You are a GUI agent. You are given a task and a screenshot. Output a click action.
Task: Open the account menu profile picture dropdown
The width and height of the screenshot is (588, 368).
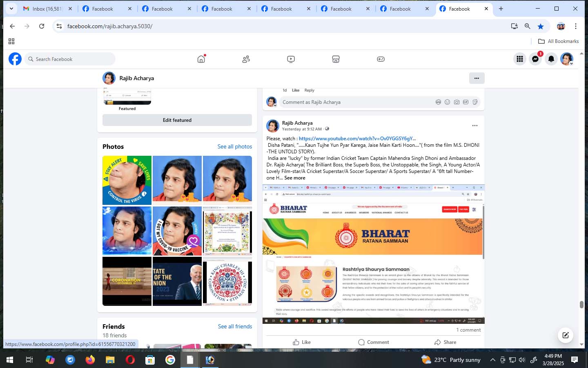[x=567, y=59]
